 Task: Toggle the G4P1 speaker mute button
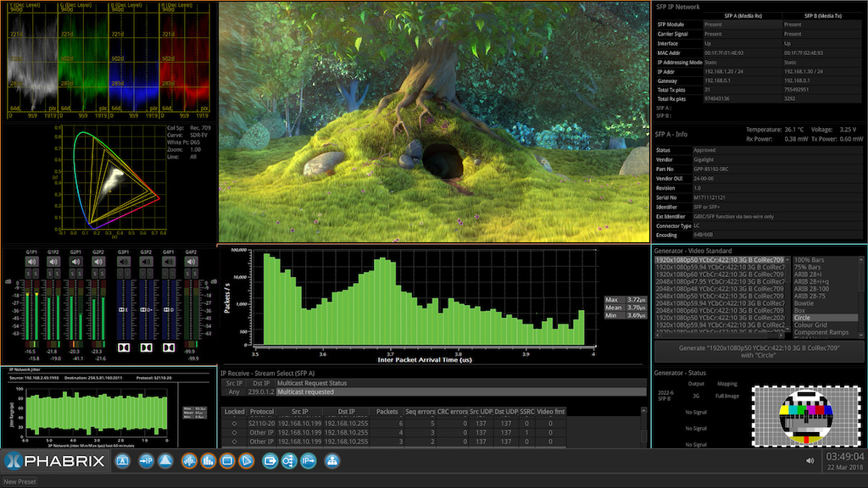tap(169, 262)
